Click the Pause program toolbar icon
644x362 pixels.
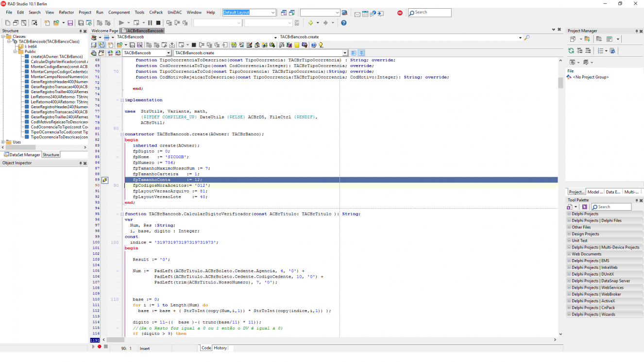[x=150, y=23]
